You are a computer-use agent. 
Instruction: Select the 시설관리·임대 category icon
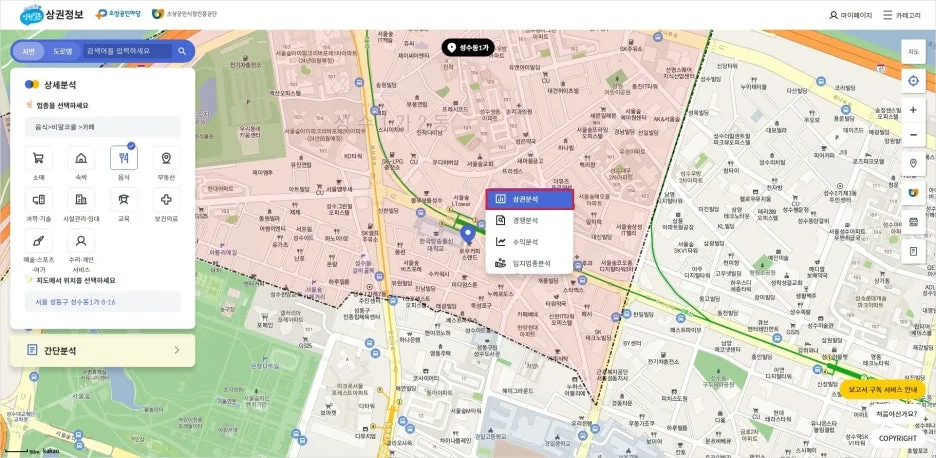[x=81, y=199]
